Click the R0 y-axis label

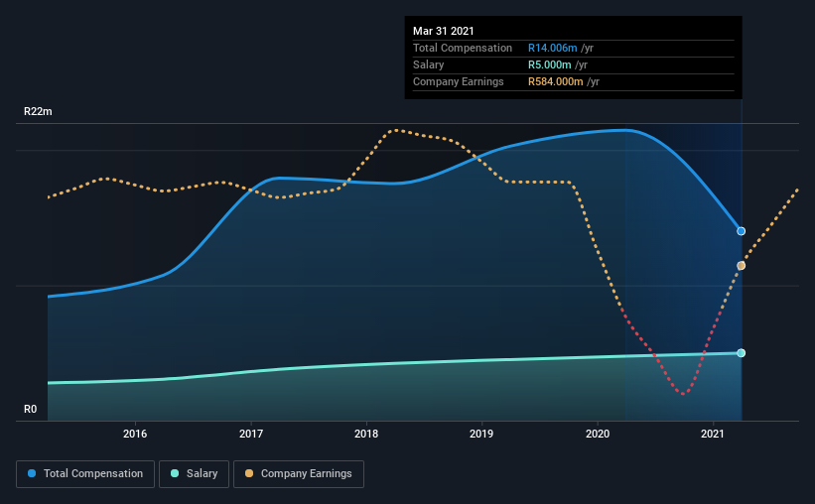click(x=30, y=409)
